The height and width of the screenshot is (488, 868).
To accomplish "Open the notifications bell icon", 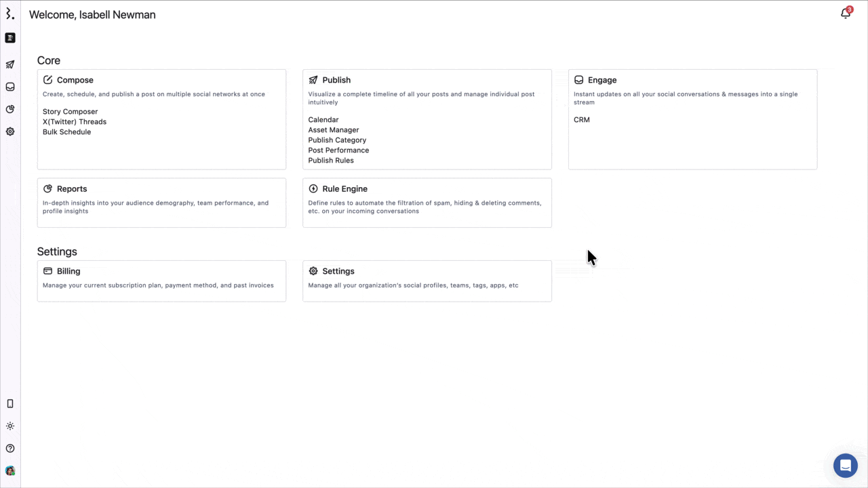I will [845, 14].
